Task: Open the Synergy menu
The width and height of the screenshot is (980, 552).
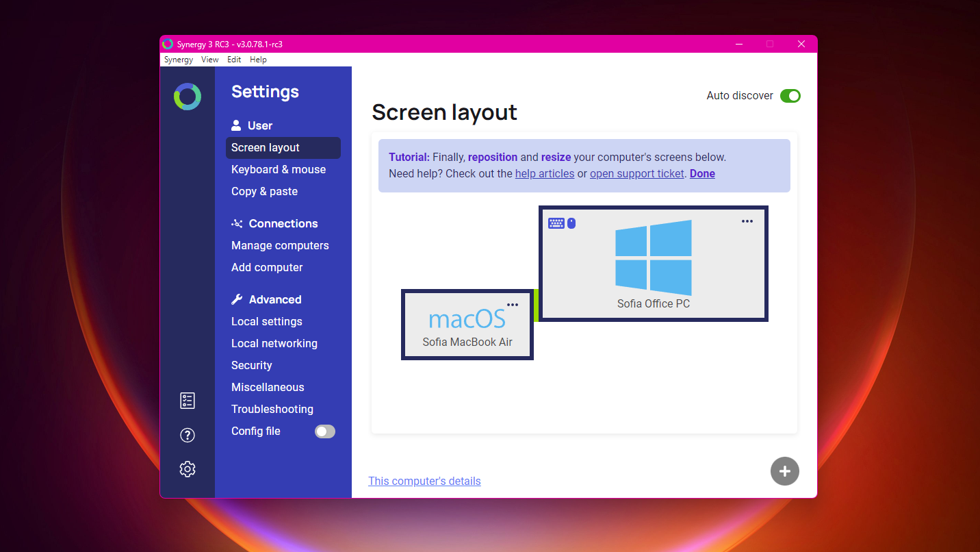Action: [179, 60]
